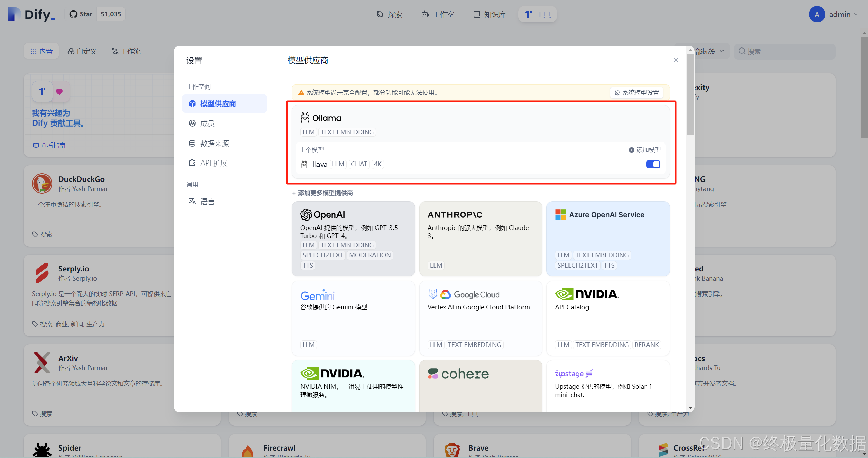Open the 数据来源 settings section

(214, 143)
